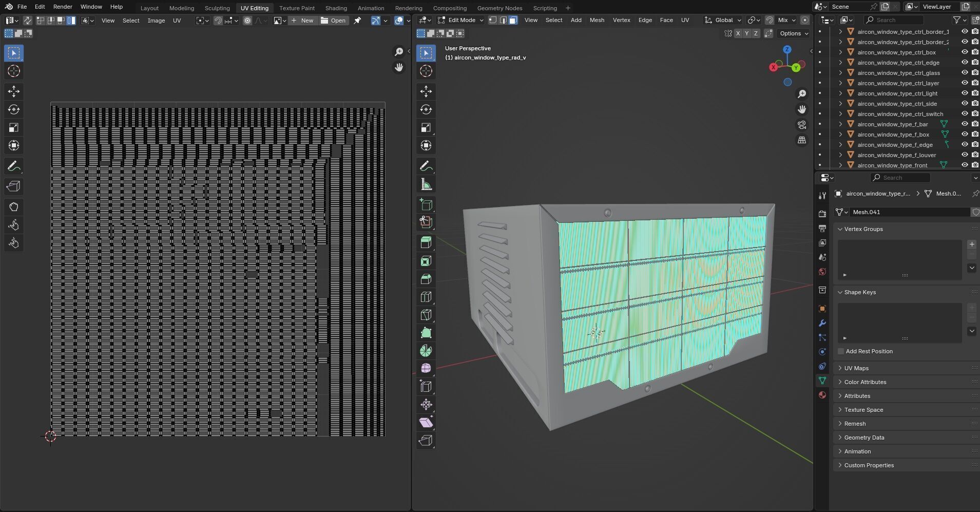Select the Add Cube tool
The height and width of the screenshot is (512, 980).
(x=426, y=204)
